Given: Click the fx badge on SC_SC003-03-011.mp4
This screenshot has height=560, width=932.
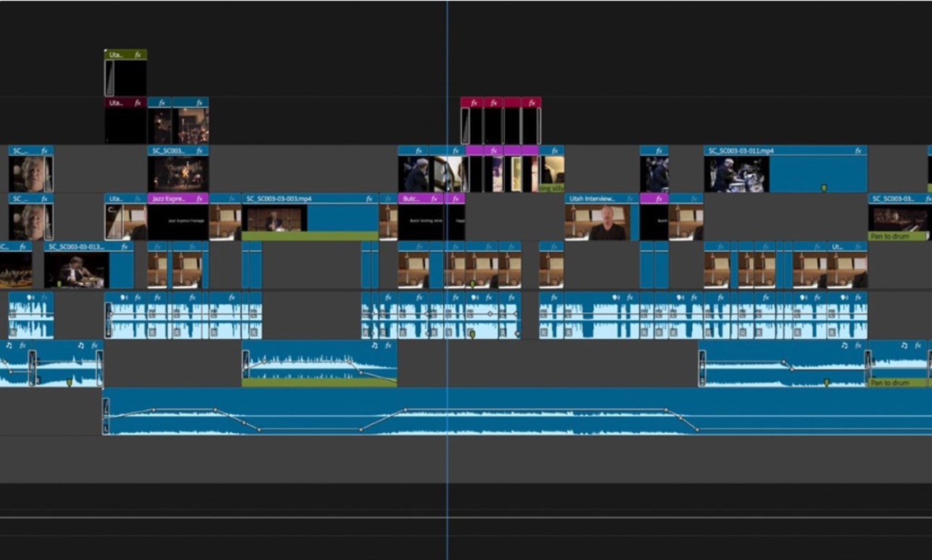Looking at the screenshot, I should coord(858,150).
